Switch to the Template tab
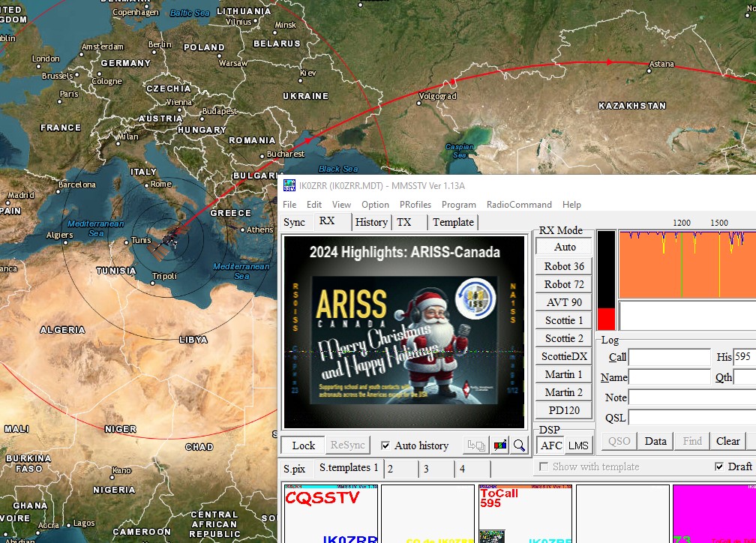756x543 pixels. [x=453, y=222]
